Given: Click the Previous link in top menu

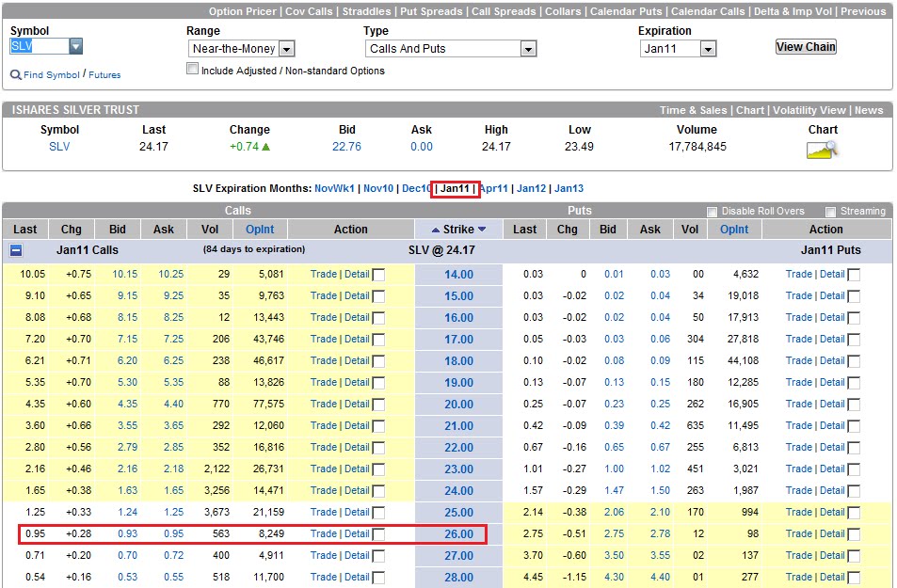Looking at the screenshot, I should point(863,11).
